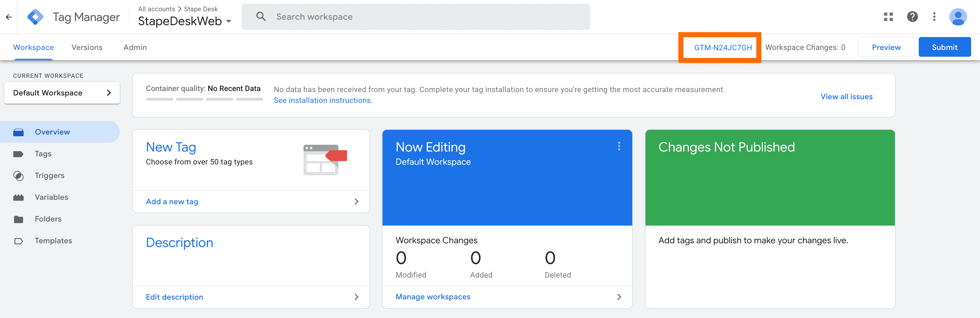
Task: Click the New Tag illustration icon
Action: [325, 160]
